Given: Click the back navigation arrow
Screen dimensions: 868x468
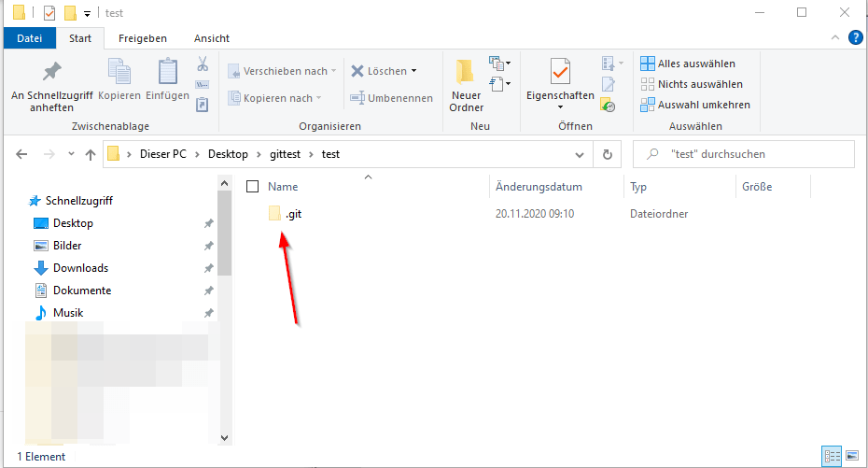Looking at the screenshot, I should [x=21, y=154].
